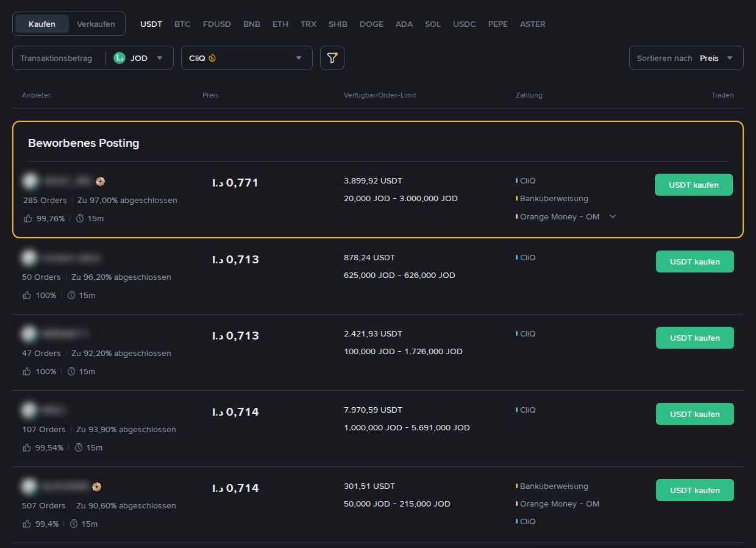The image size is (756, 548).
Task: Click Orange Money – OM in 301,51 USDT row
Action: click(x=560, y=504)
